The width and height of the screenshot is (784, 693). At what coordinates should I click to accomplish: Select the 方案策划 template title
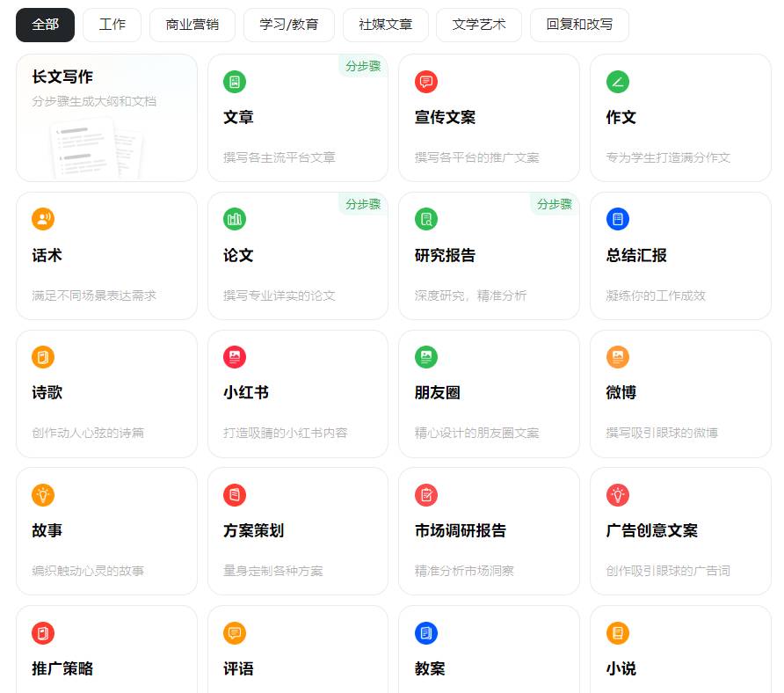point(253,530)
